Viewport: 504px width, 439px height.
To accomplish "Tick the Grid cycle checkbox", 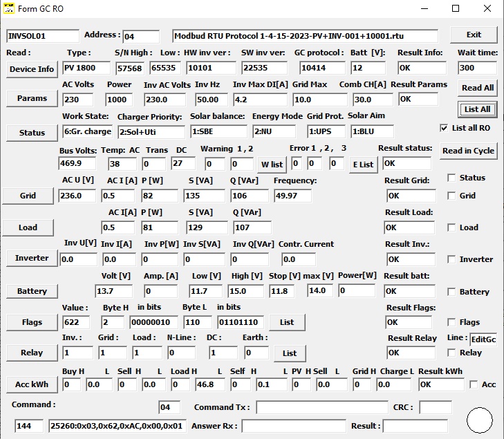I will [451, 196].
